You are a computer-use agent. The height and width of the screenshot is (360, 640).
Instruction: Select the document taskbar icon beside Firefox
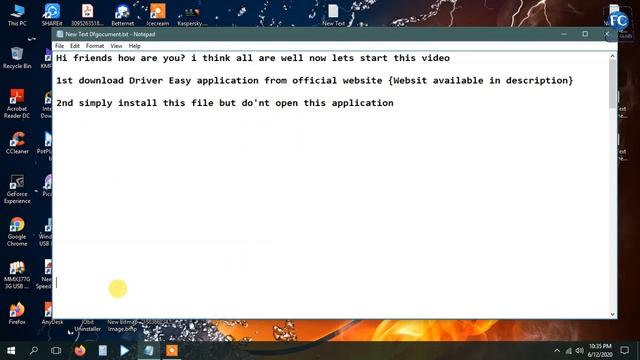(102, 351)
